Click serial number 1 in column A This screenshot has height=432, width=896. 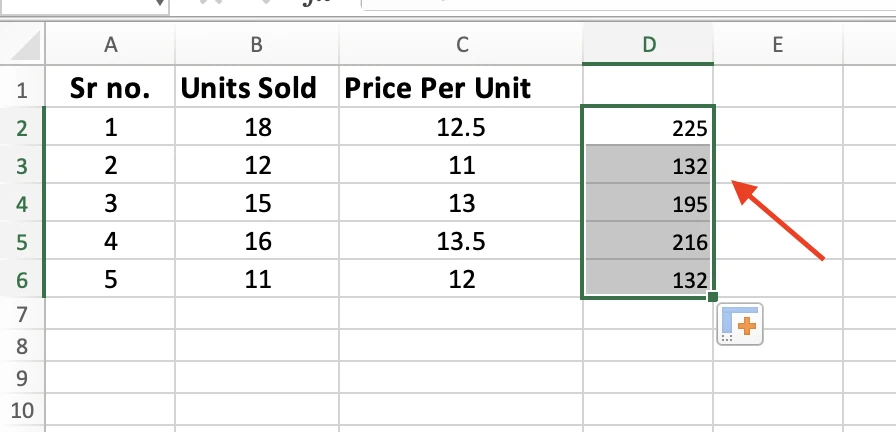click(x=110, y=128)
